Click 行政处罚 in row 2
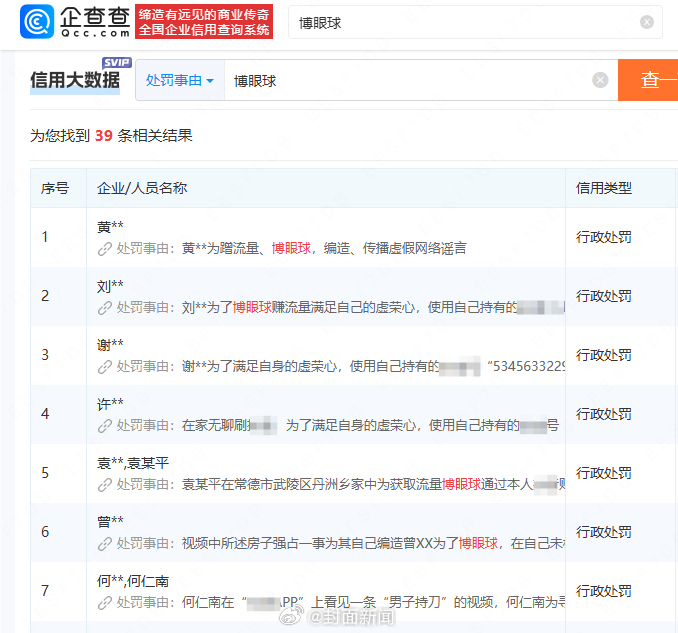678x633 pixels. click(x=604, y=296)
